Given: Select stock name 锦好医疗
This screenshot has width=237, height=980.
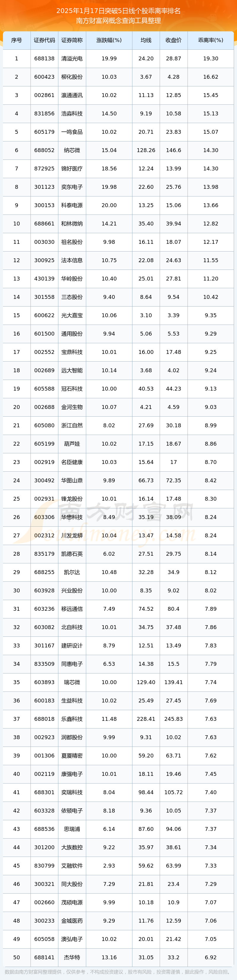Looking at the screenshot, I should click(72, 169).
